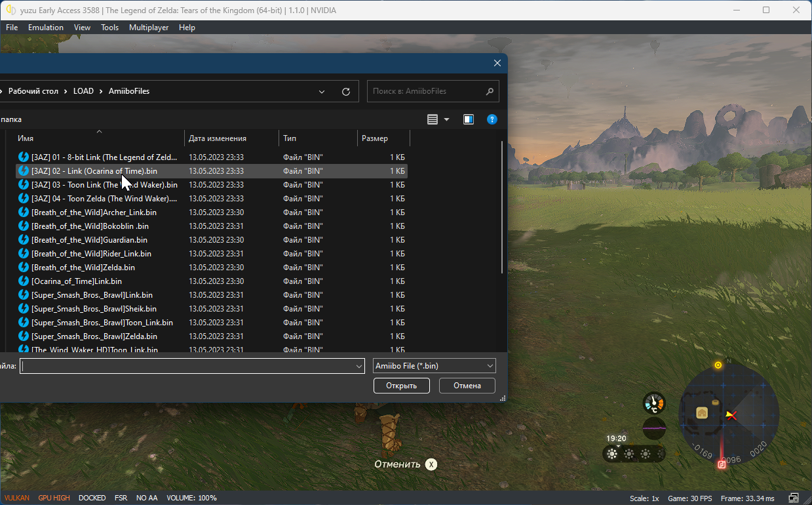Select [Breath_of_the_Wild]Archer_Link.bin
This screenshot has height=505, width=812.
[x=212, y=212]
